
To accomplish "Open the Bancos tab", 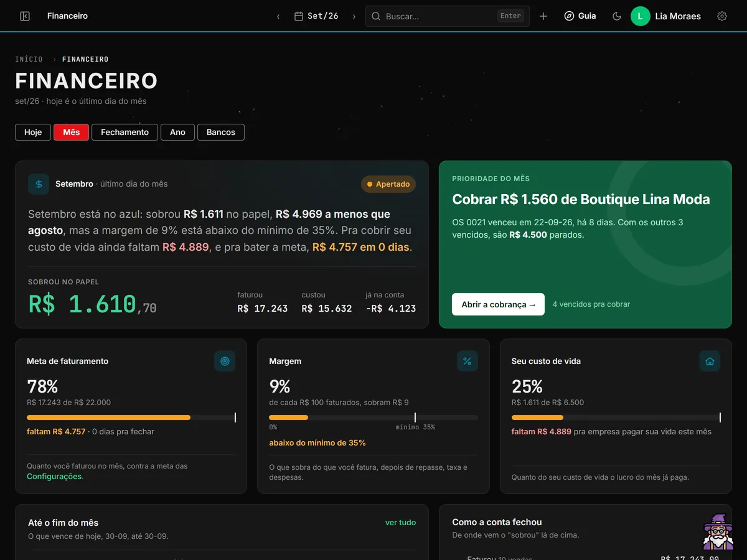I will pyautogui.click(x=221, y=132).
